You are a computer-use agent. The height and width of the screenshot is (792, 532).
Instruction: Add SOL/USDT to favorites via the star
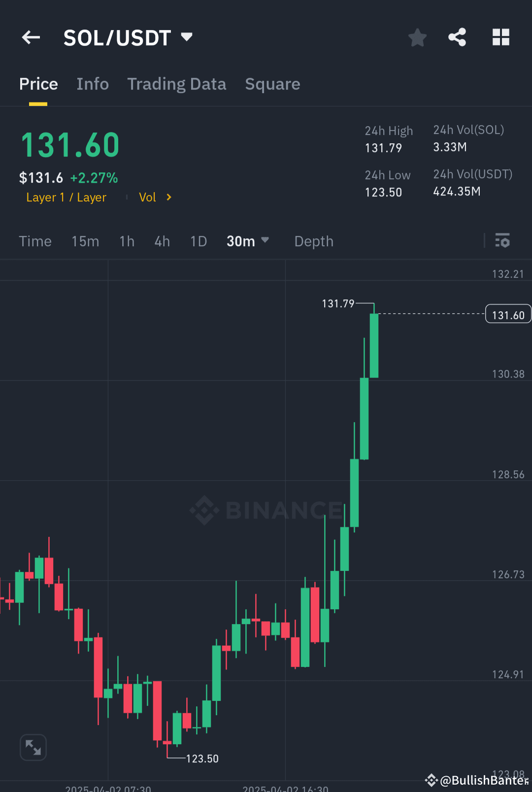click(417, 37)
